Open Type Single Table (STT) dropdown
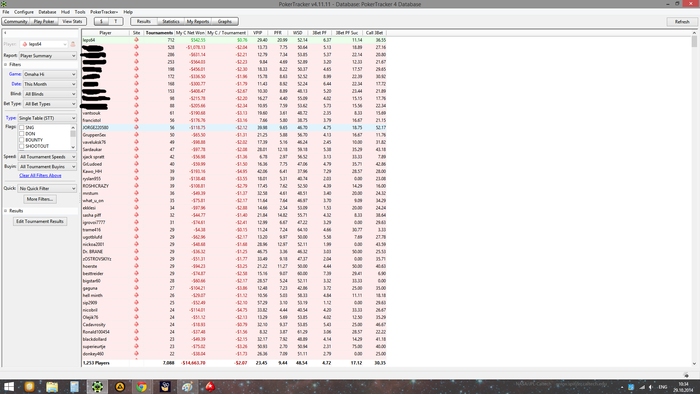The image size is (700, 394). pyautogui.click(x=47, y=118)
